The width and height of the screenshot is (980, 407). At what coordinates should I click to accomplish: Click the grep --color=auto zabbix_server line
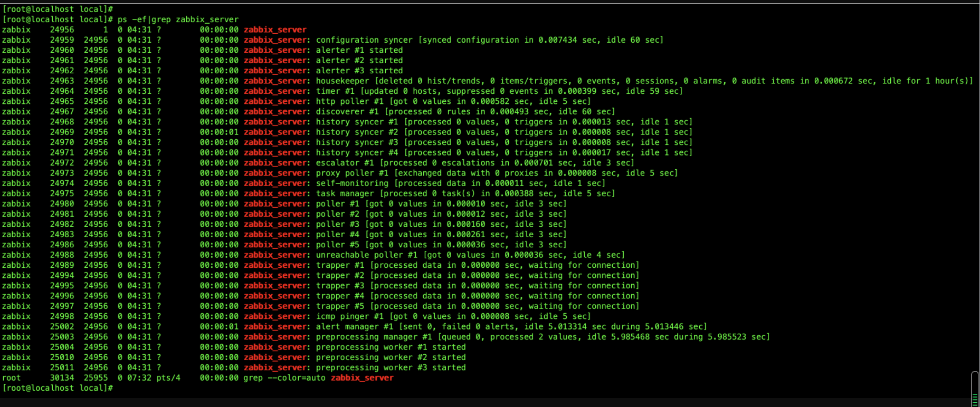pos(197,377)
